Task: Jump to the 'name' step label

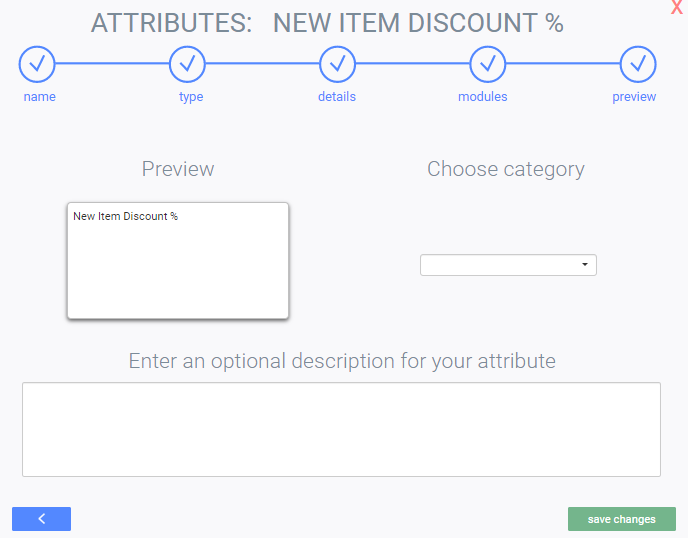Action: pyautogui.click(x=40, y=97)
